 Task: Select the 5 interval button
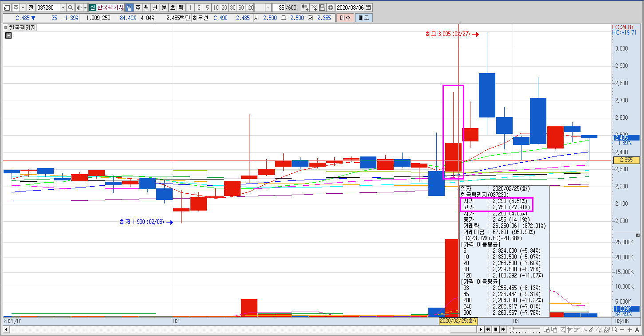pos(207,8)
